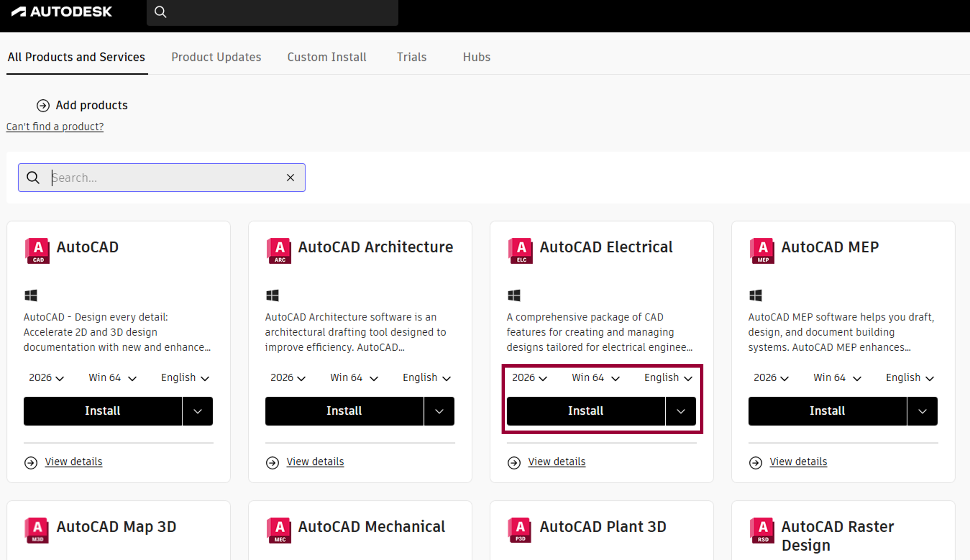
Task: Click the AutoCAD Map 3D title
Action: (x=116, y=527)
